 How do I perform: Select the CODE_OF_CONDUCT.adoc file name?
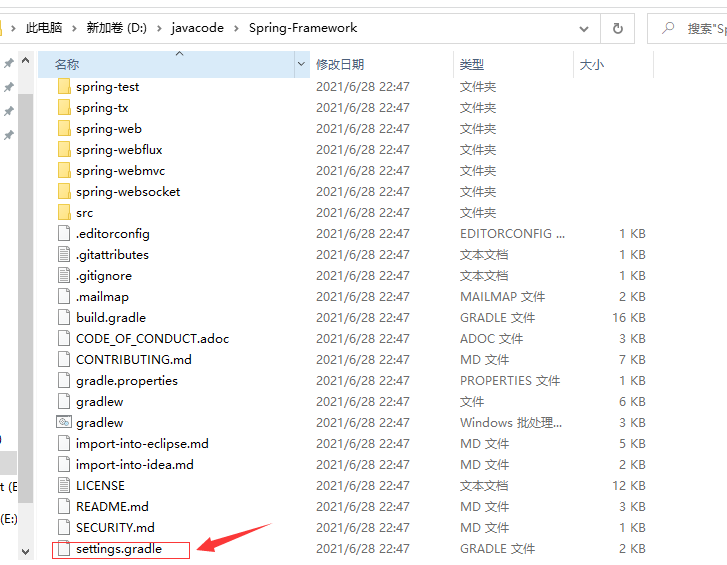pyautogui.click(x=153, y=338)
